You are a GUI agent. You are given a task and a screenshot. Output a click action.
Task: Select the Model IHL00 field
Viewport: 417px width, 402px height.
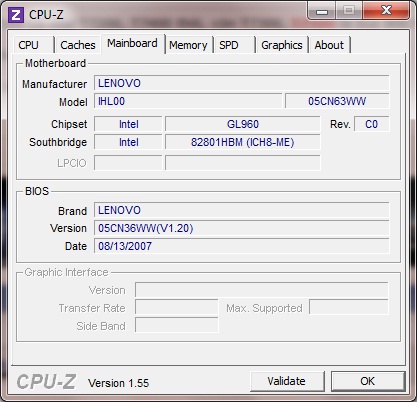188,101
